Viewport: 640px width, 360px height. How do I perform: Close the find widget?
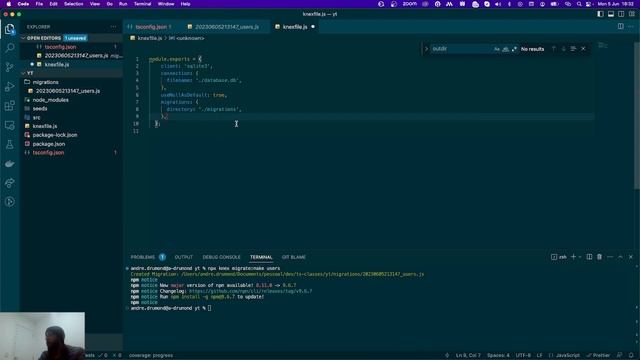pyautogui.click(x=583, y=49)
